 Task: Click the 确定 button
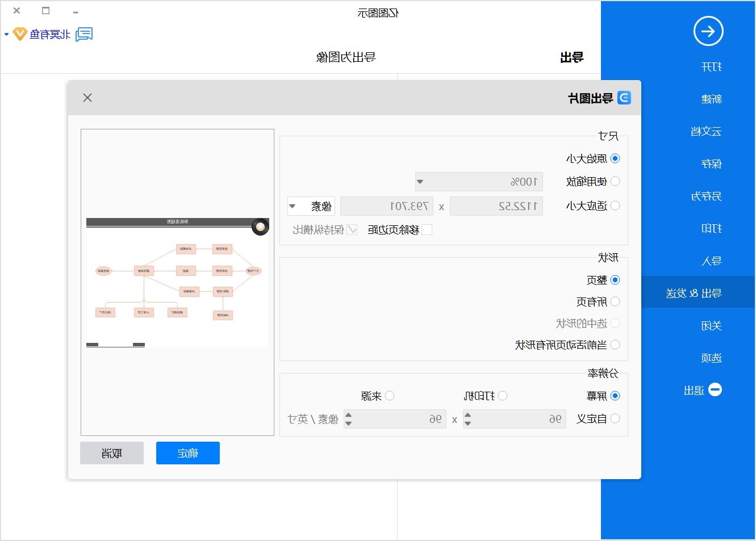click(188, 453)
